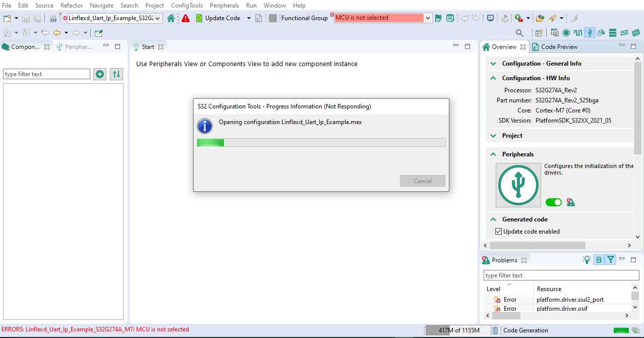Open the New wizard dropdown arrow
The height and width of the screenshot is (338, 644).
click(x=16, y=18)
